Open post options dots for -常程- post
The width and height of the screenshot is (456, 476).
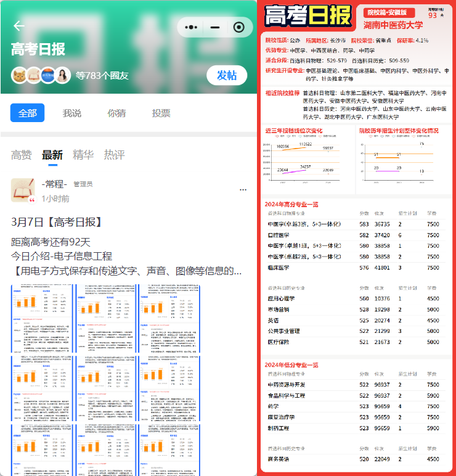(243, 190)
